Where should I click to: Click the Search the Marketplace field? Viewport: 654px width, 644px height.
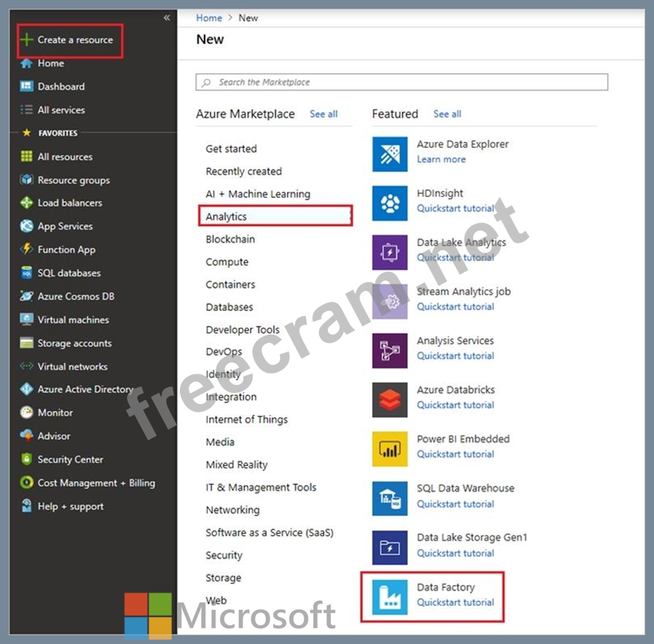(402, 82)
